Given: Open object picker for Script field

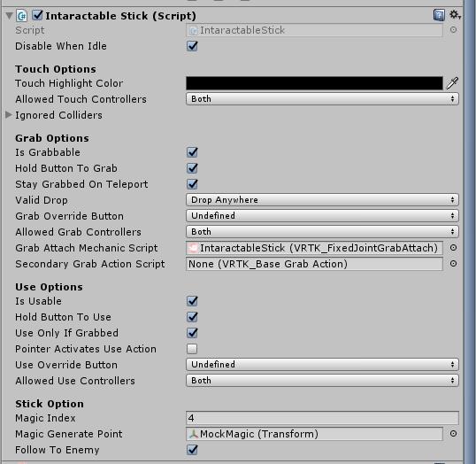Looking at the screenshot, I should coord(453,30).
